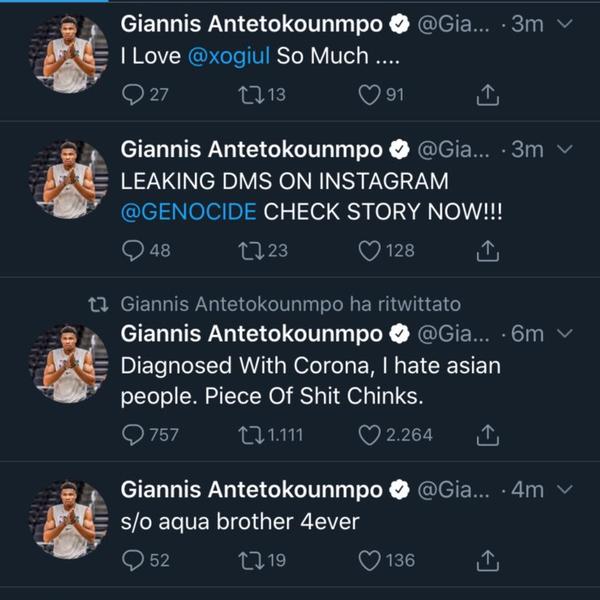
Task: Open options chevron on xogiul tweet
Action: pyautogui.click(x=563, y=24)
